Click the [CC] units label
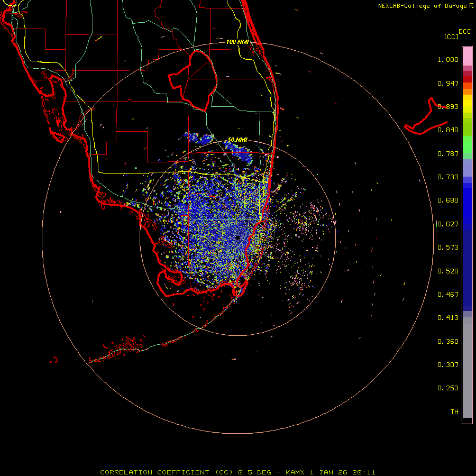Screen dimensions: 476x476 pyautogui.click(x=452, y=36)
